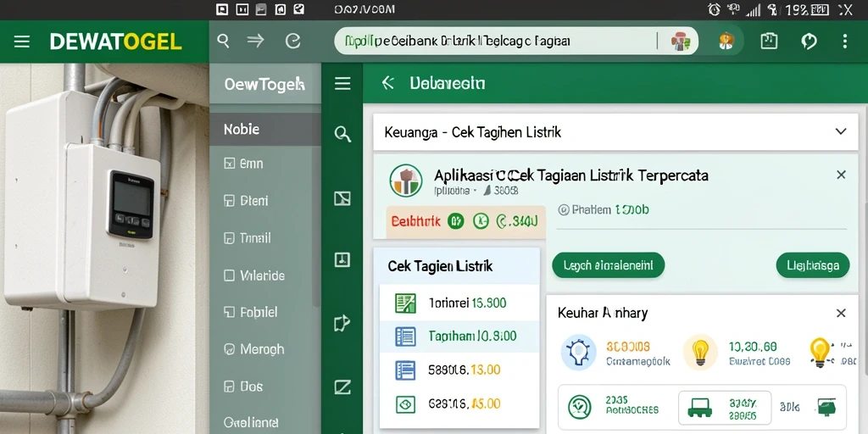Expand the Keuanga - Cek Tagihen Listrik dropdown
This screenshot has height=434, width=868.
[x=615, y=131]
